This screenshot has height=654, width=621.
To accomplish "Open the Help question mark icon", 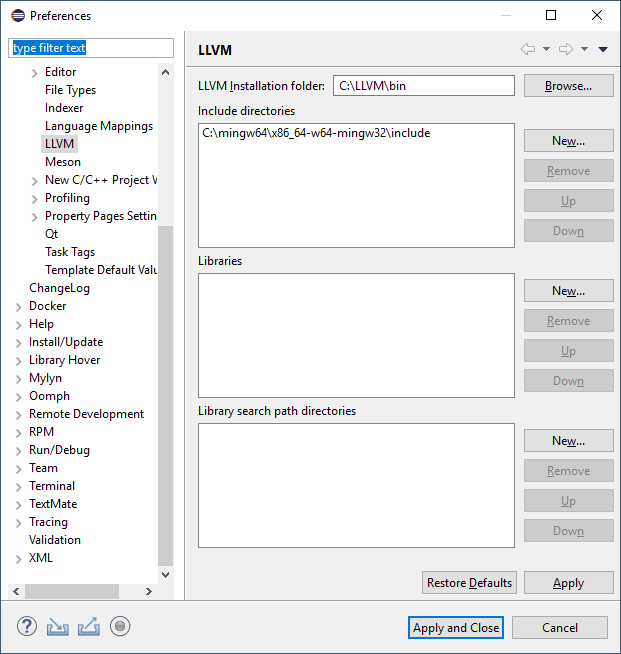I will tap(27, 626).
